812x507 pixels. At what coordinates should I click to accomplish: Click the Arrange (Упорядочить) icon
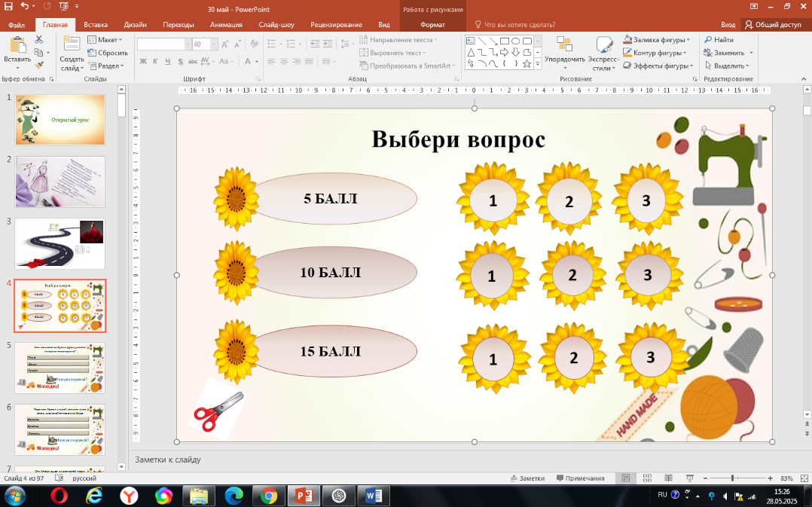564,44
